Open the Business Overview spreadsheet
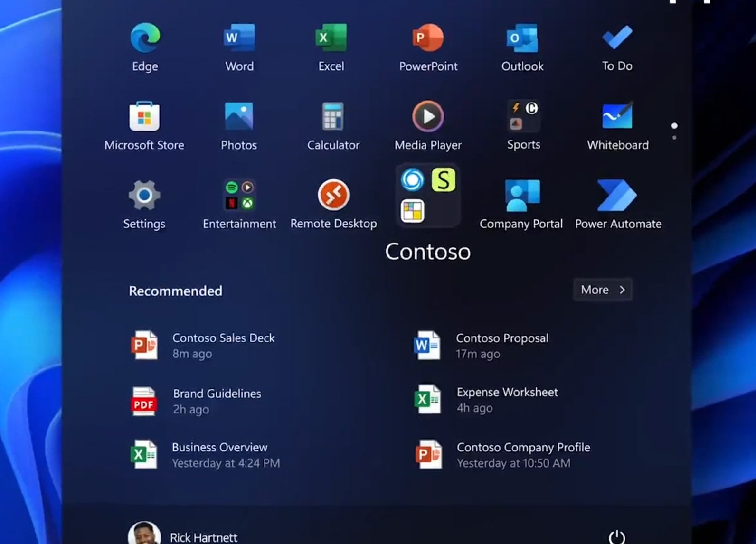This screenshot has height=544, width=756. tap(205, 455)
